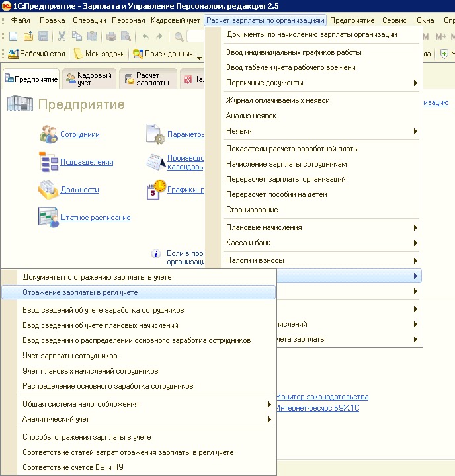Open Поиск данных toolbar button

(163, 54)
